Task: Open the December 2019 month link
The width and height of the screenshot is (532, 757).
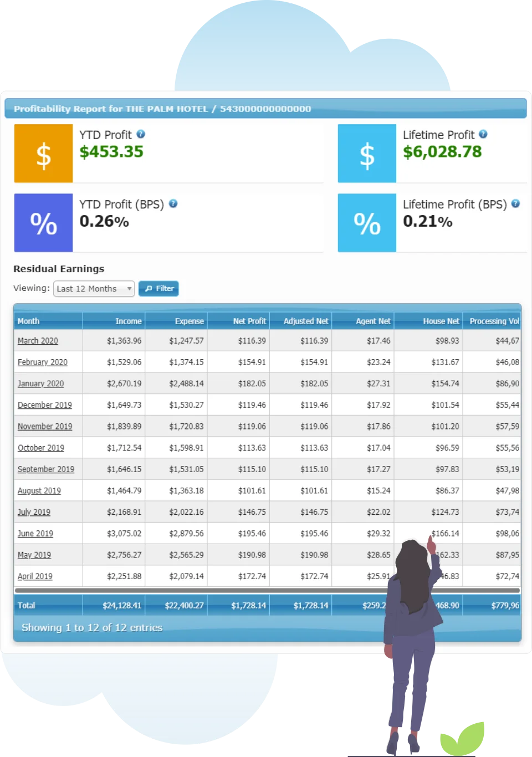Action: (45, 405)
